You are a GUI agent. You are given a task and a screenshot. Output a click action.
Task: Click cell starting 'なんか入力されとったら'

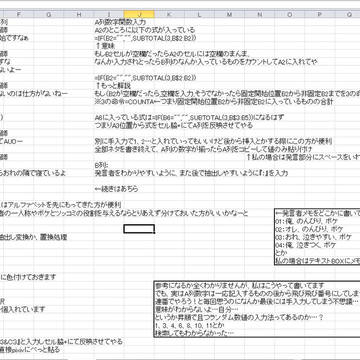(x=205, y=62)
